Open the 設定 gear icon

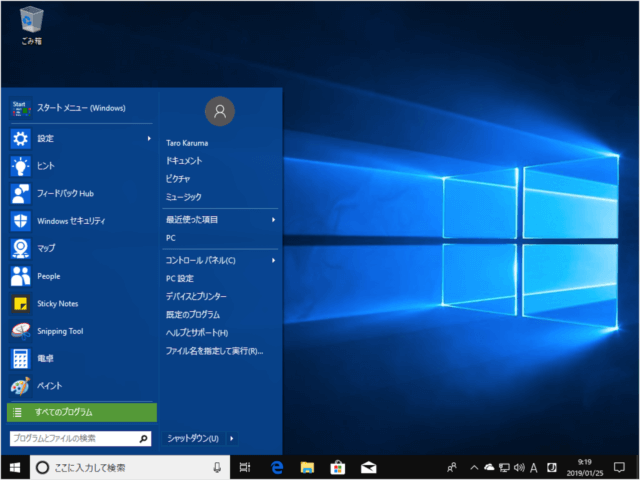point(20,139)
